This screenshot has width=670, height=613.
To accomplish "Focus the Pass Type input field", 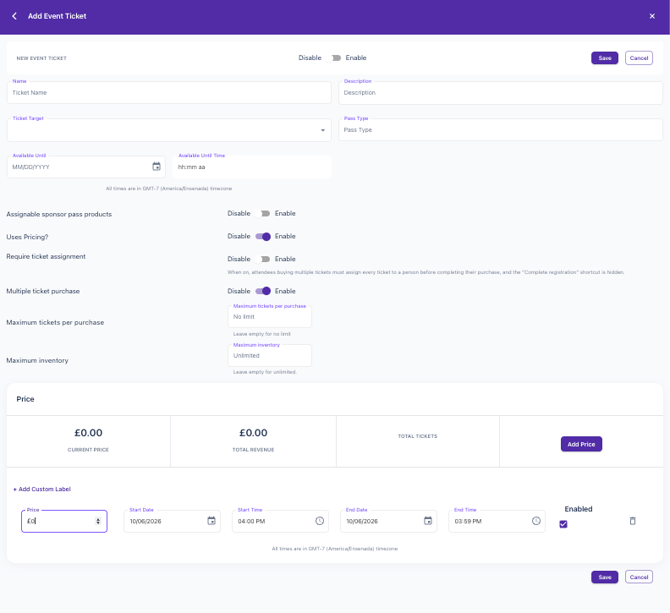I will coord(500,130).
